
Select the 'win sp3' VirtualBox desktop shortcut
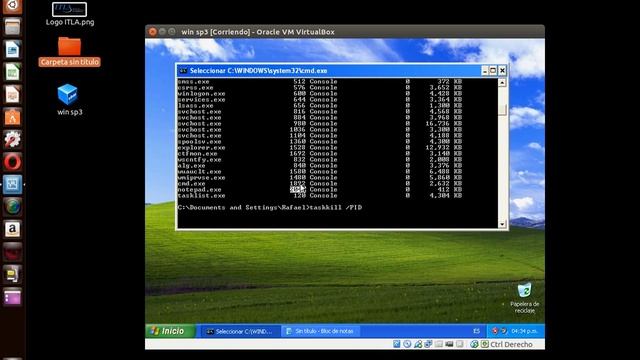[x=69, y=100]
